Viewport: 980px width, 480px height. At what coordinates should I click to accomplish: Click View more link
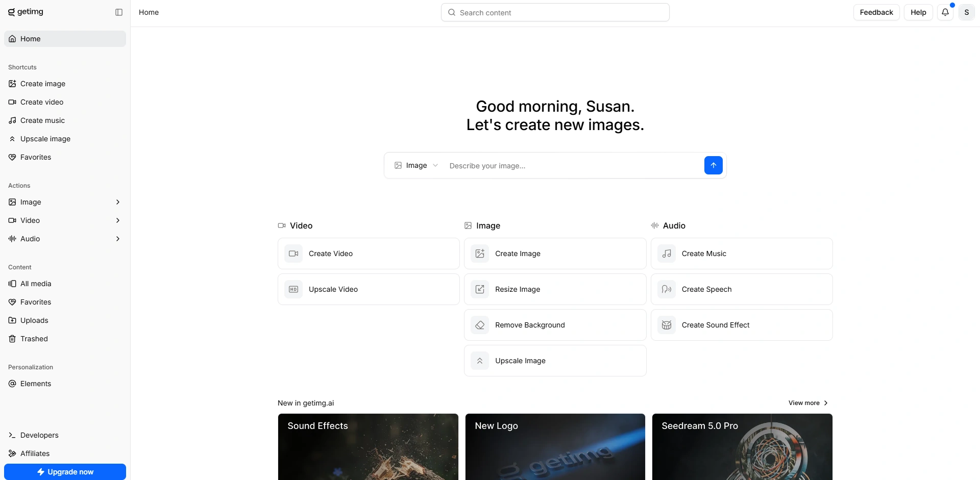(x=808, y=403)
